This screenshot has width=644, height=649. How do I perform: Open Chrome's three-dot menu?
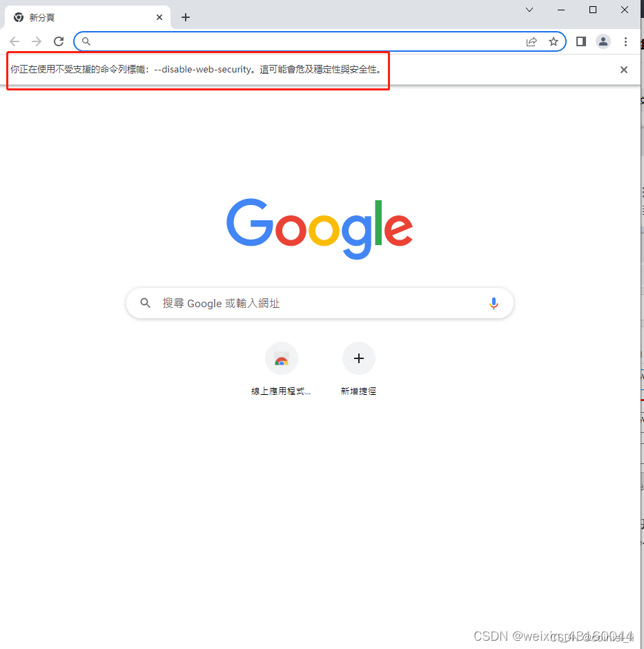625,41
